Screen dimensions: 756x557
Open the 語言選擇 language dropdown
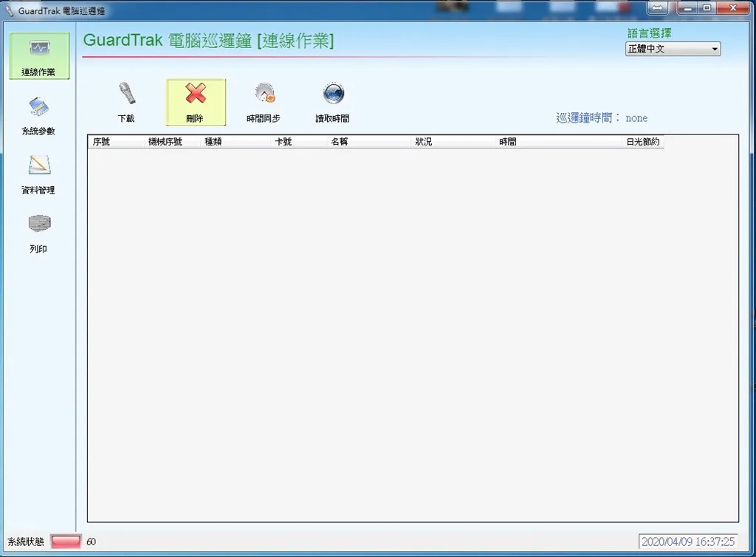tap(673, 49)
